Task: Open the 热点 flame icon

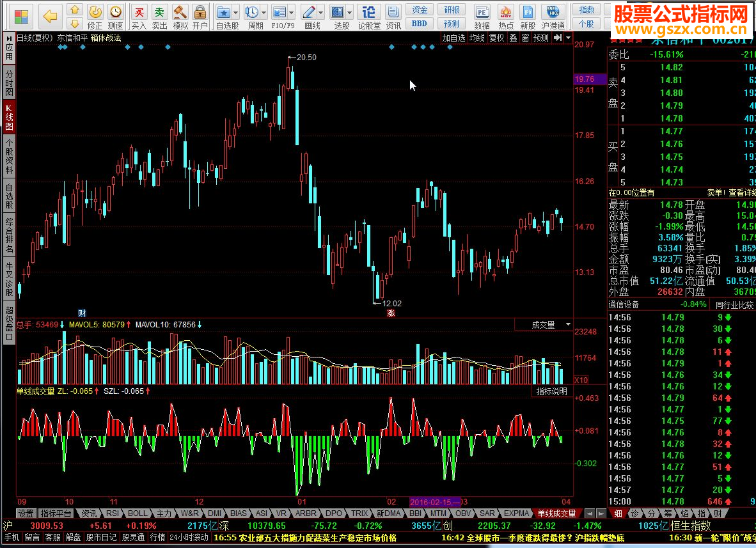Action: click(505, 12)
